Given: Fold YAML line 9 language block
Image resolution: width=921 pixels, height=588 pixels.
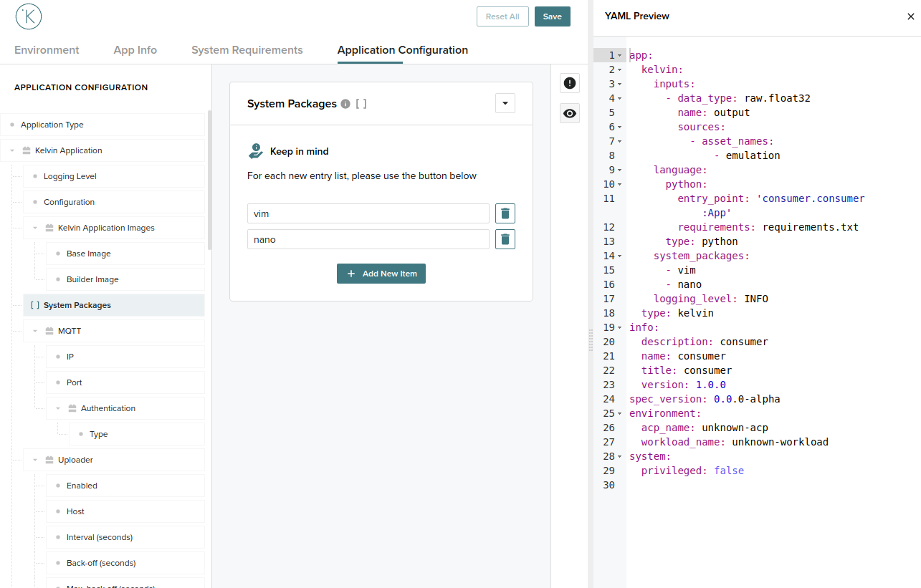Looking at the screenshot, I should [620, 170].
